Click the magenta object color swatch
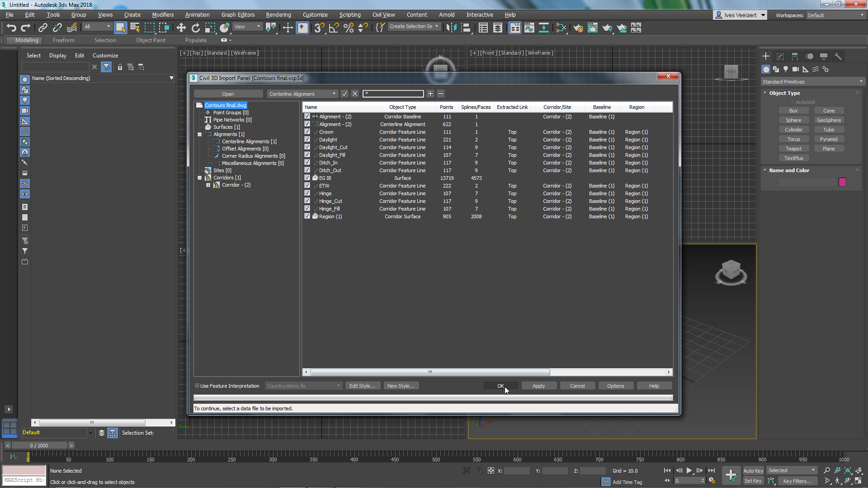The width and height of the screenshot is (868, 488). pyautogui.click(x=842, y=182)
